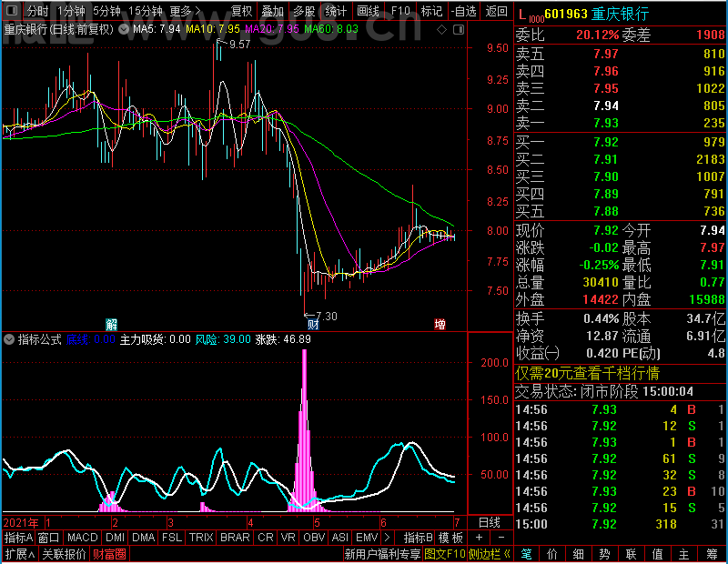Open the 新用户福利专享 promotion link
The width and height of the screenshot is (728, 564).
tap(382, 554)
